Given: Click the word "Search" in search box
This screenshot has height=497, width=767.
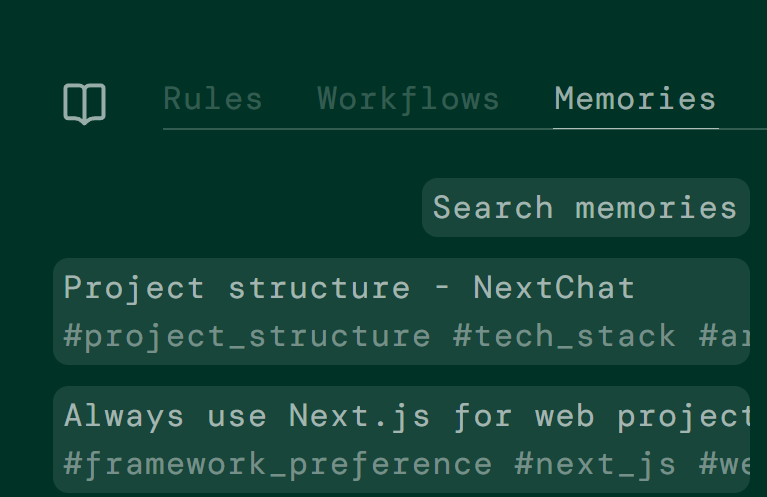Looking at the screenshot, I should (493, 208).
